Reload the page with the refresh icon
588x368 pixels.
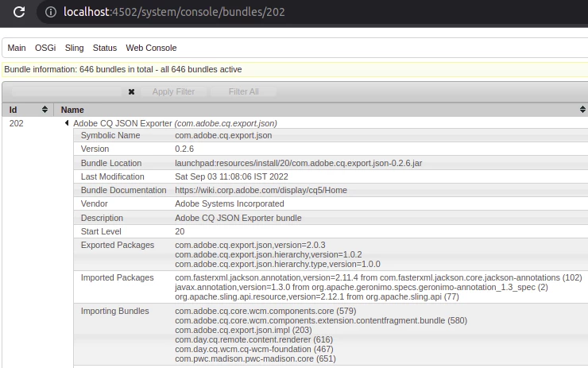point(19,12)
